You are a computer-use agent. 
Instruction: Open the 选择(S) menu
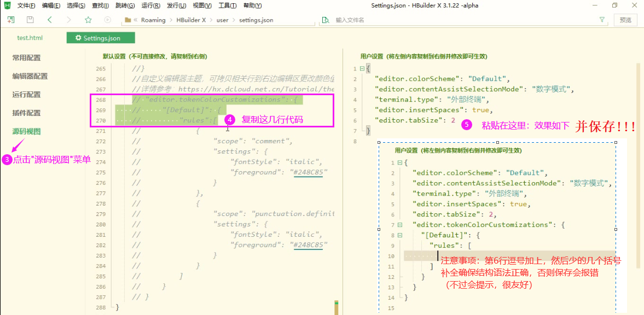pos(76,6)
